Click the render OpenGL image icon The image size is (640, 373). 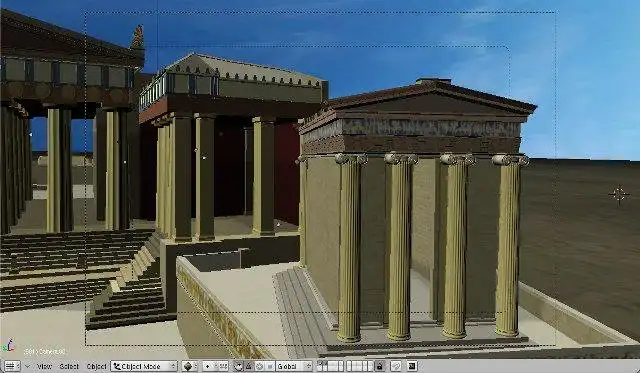click(412, 366)
